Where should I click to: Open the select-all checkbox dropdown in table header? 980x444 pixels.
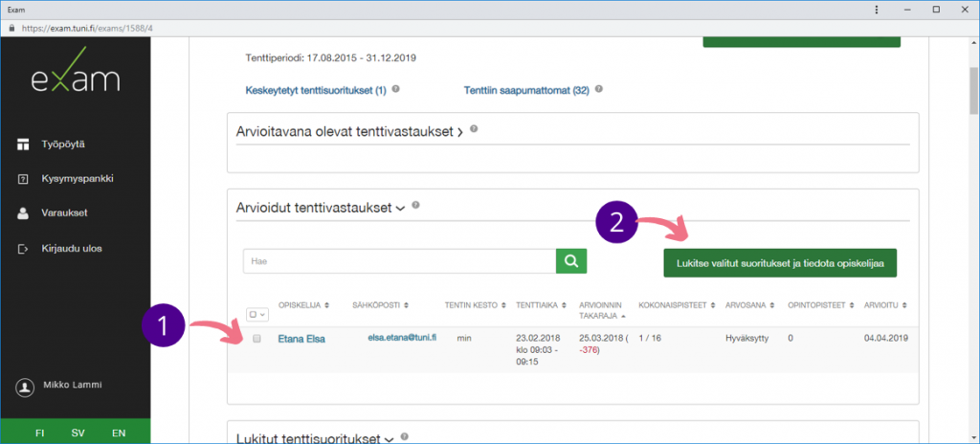258,312
